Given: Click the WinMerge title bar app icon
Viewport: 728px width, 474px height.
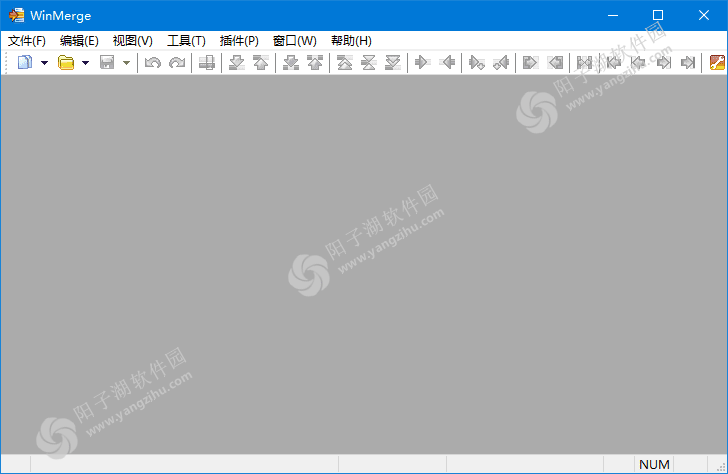Looking at the screenshot, I should [x=16, y=15].
